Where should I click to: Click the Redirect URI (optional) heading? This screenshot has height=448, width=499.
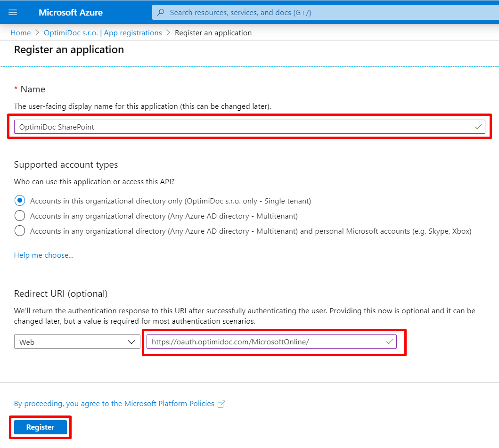click(61, 293)
